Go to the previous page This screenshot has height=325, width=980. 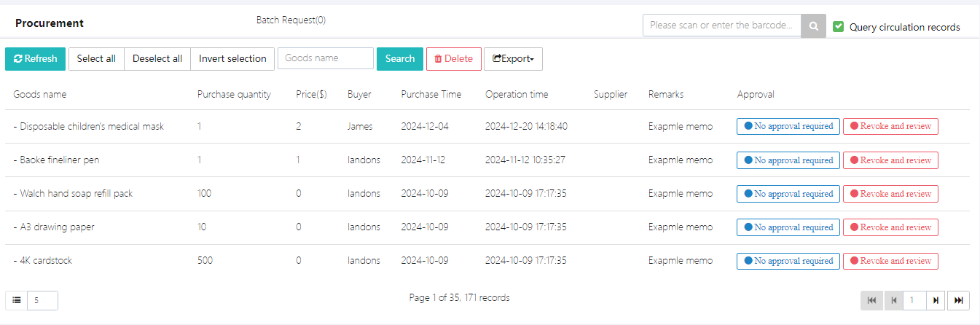[x=893, y=300]
